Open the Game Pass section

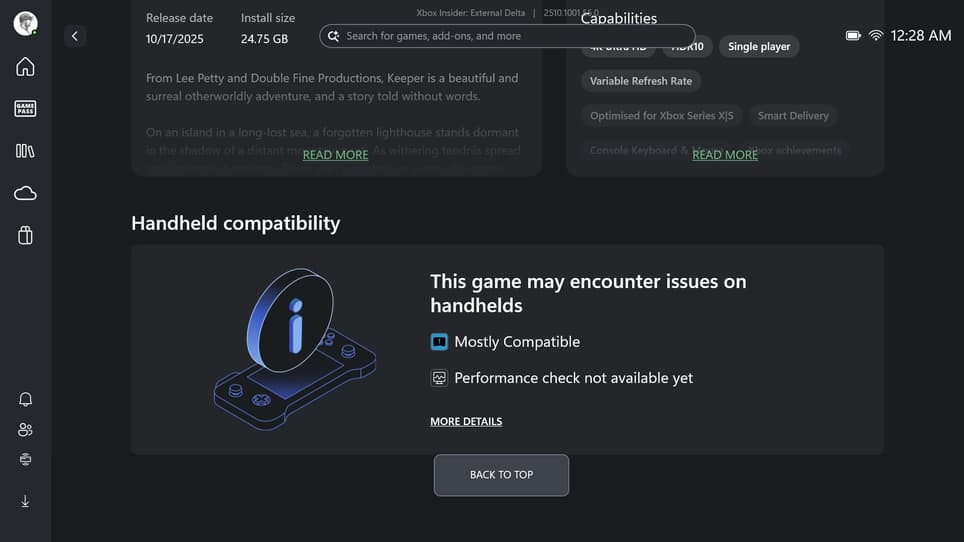point(25,109)
